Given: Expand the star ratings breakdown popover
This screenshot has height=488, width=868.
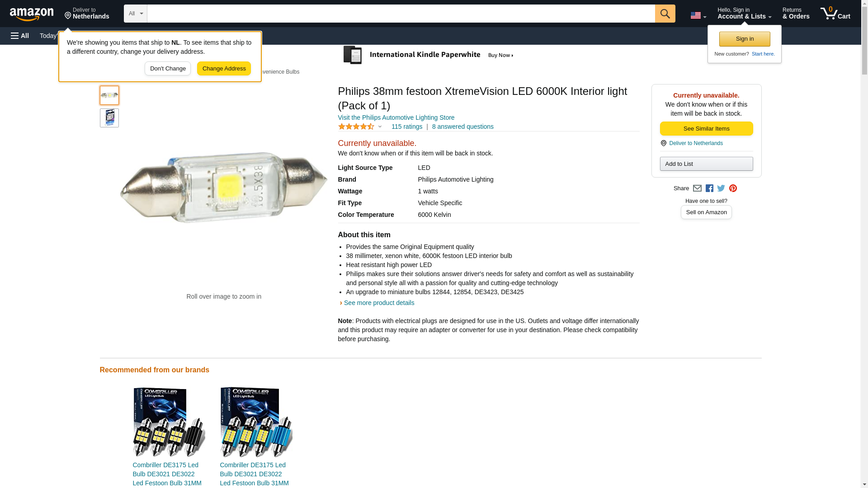Looking at the screenshot, I should tap(360, 127).
